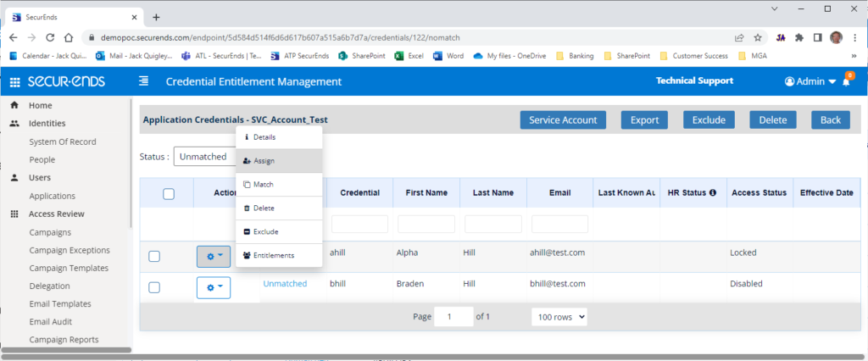Open People in sidebar

42,159
